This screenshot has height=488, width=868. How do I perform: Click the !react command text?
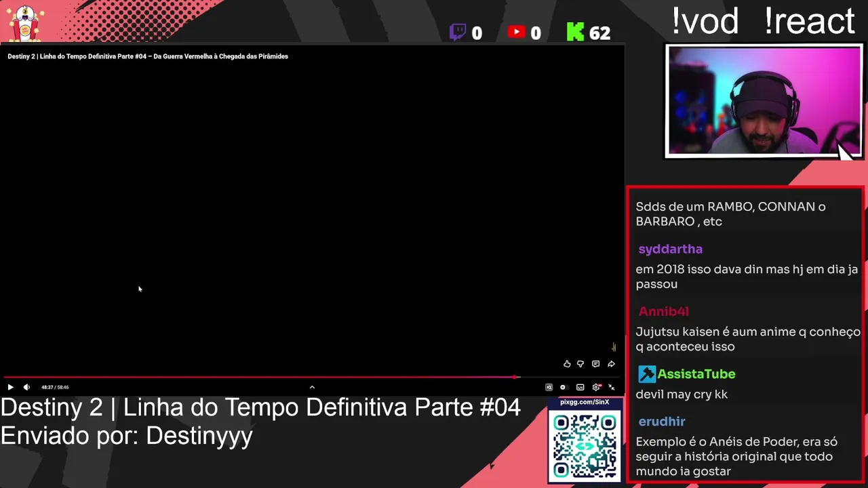[x=810, y=21]
